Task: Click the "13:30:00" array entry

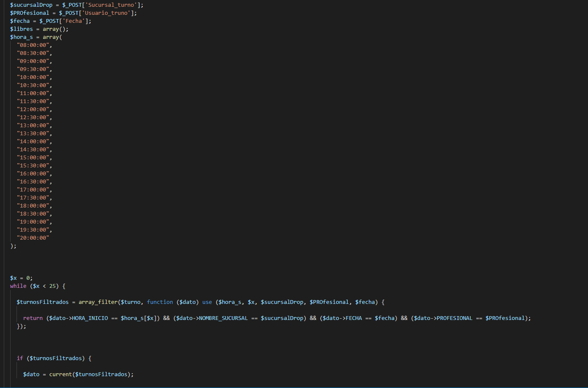Action: pos(33,134)
